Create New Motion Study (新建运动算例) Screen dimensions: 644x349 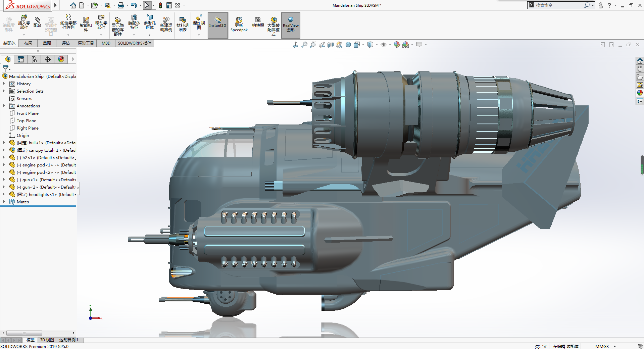click(x=166, y=24)
